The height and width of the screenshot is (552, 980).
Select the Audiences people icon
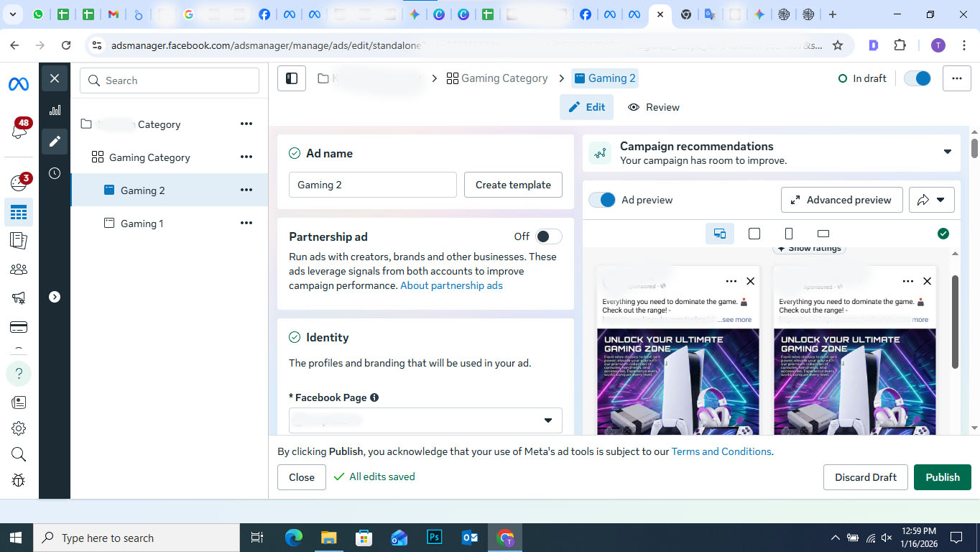tap(19, 269)
